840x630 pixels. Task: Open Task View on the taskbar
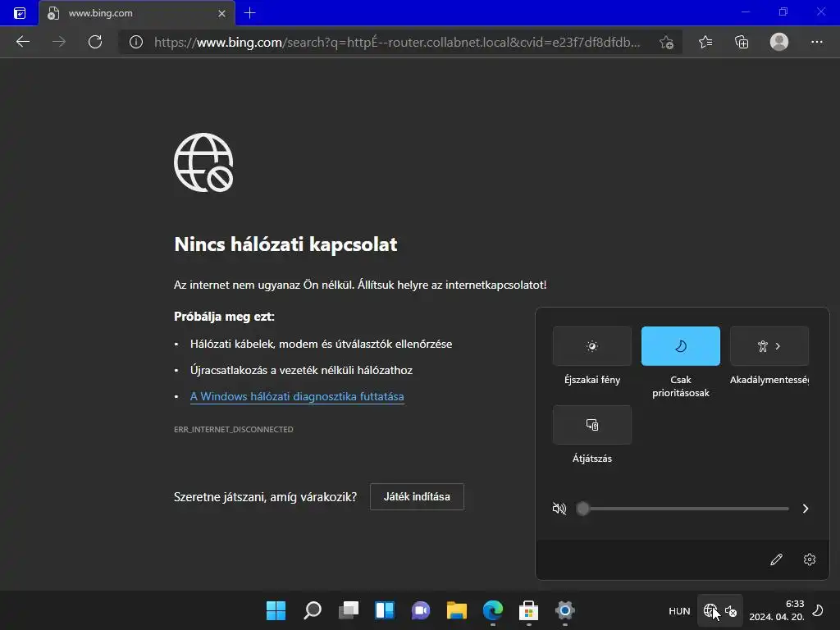348,610
